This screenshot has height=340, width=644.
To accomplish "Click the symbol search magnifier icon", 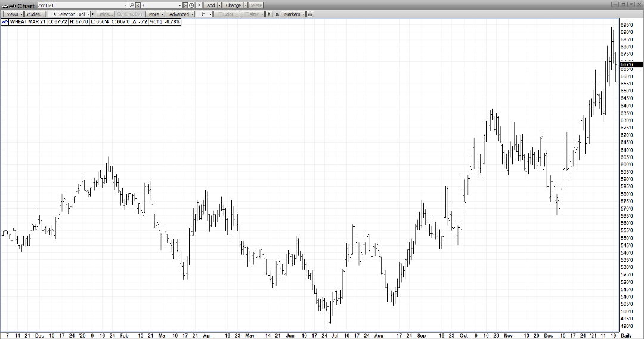I will [131, 5].
